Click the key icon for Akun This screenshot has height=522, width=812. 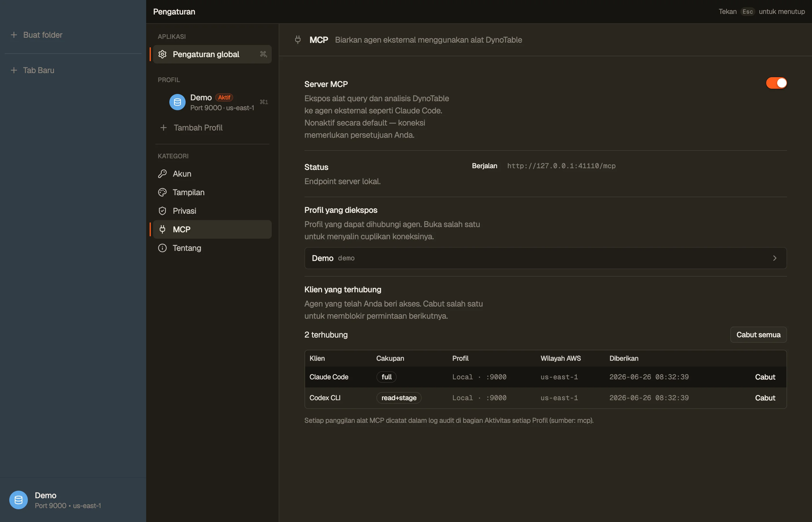coord(162,174)
